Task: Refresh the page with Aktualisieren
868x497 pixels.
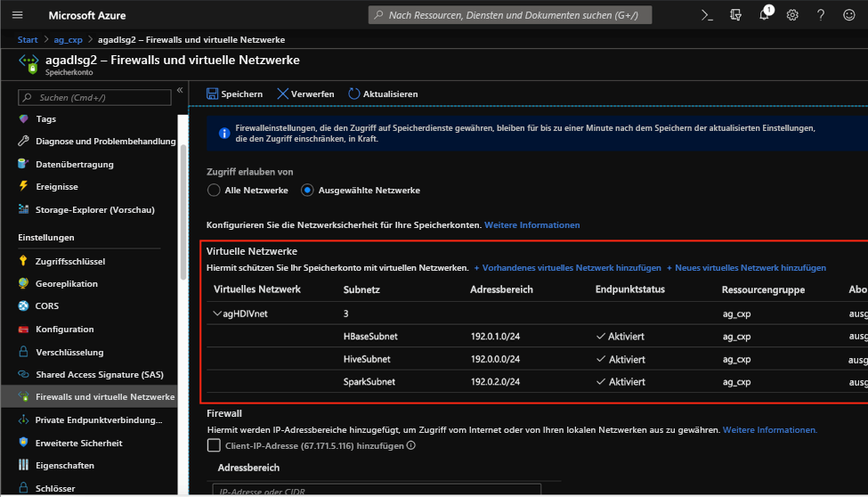Action: (383, 94)
